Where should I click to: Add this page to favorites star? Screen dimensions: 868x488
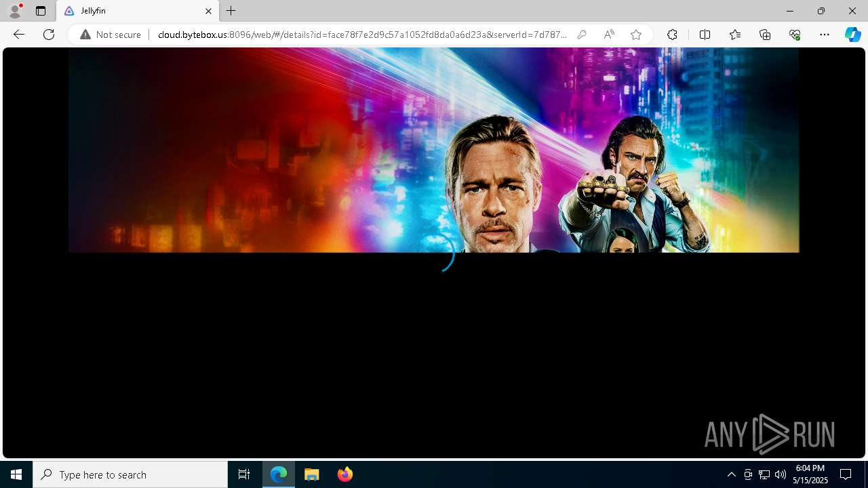point(636,35)
